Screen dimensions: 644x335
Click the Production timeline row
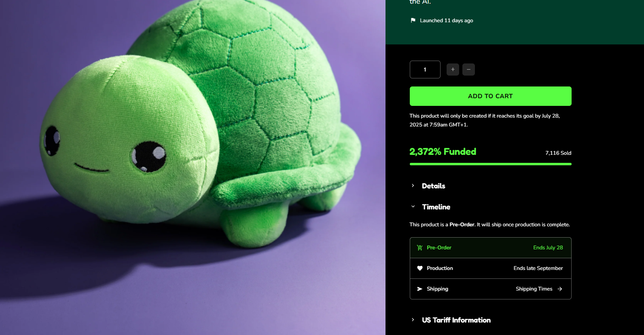(491, 268)
